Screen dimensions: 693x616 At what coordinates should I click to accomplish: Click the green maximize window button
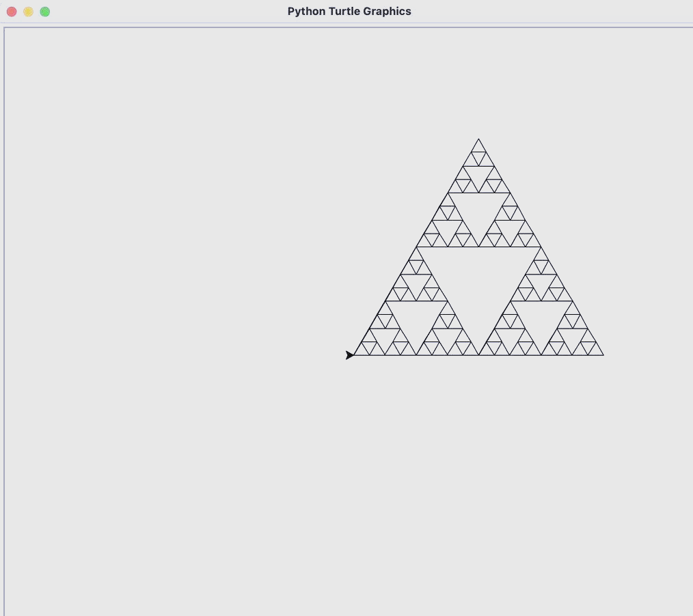point(45,12)
